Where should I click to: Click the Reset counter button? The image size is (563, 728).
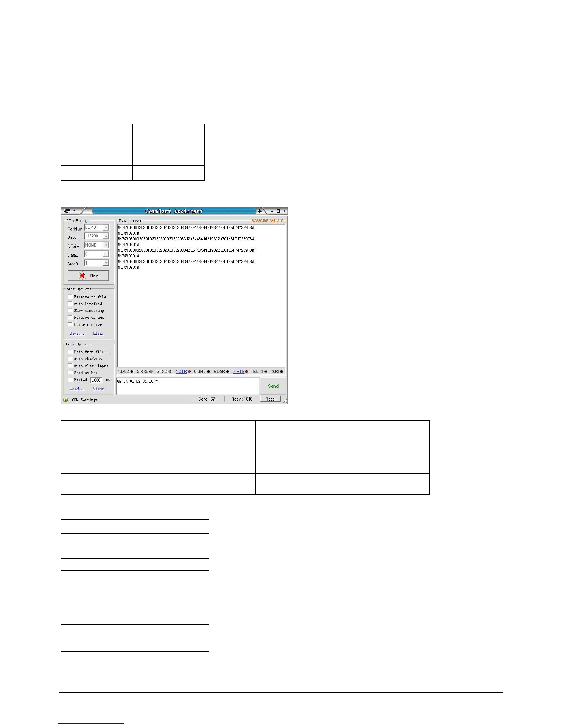[270, 399]
